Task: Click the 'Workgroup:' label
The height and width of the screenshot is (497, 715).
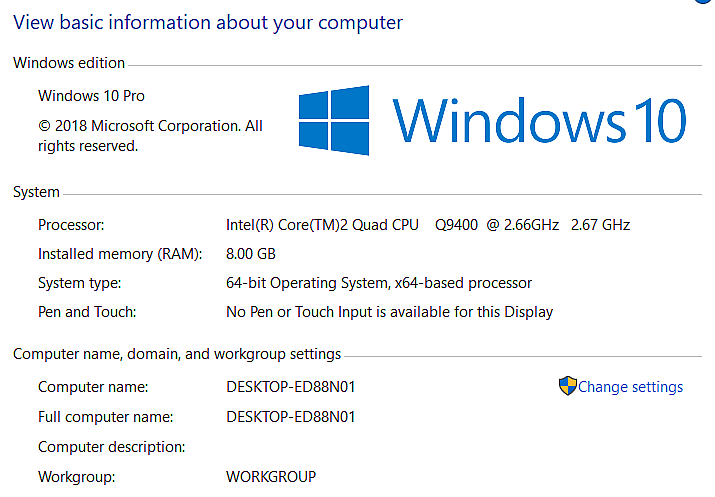Action: (77, 477)
